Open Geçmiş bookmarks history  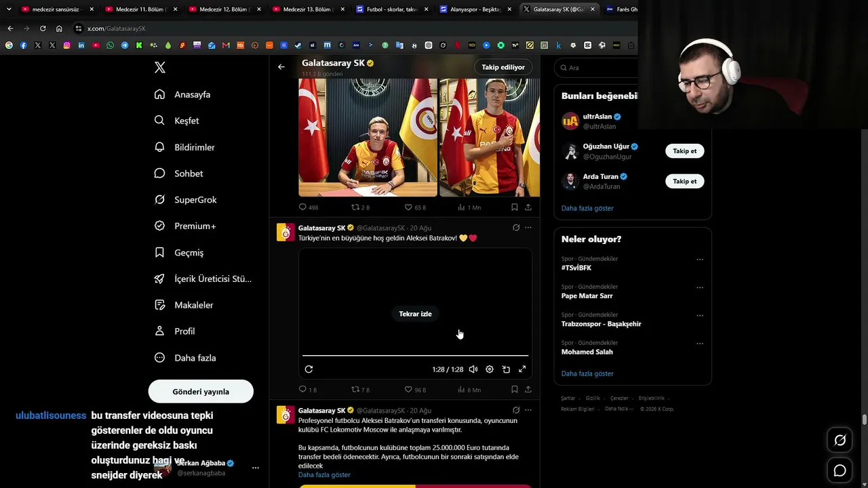pyautogui.click(x=179, y=252)
